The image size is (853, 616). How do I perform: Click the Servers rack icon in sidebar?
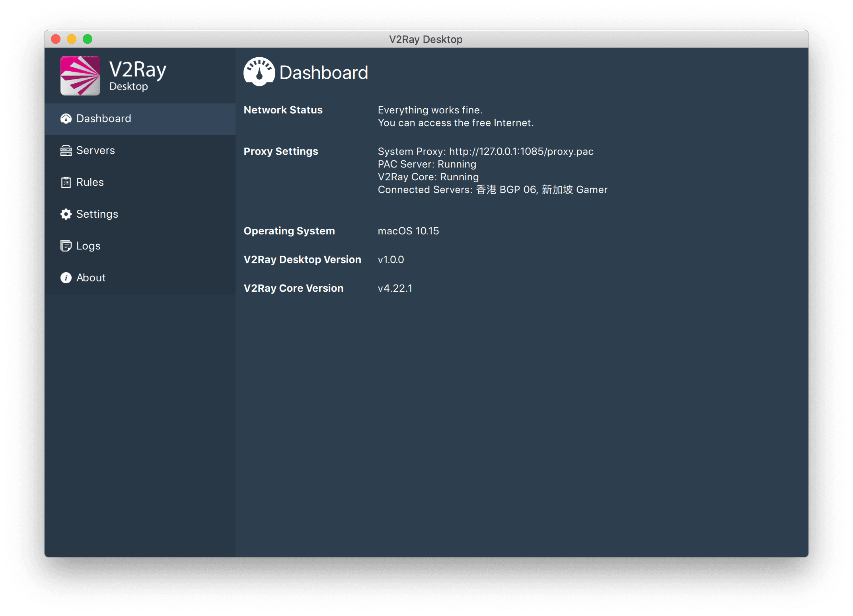(x=66, y=150)
